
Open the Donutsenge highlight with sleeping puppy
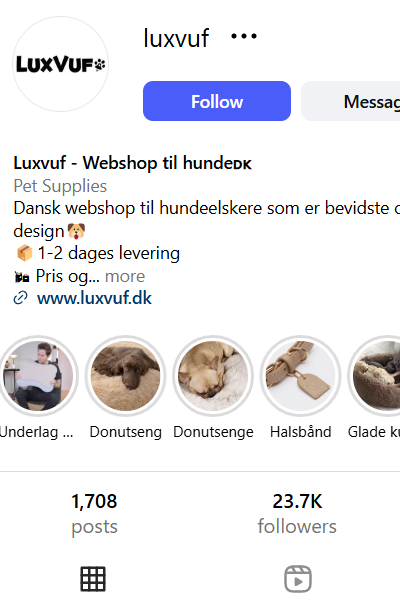point(213,376)
